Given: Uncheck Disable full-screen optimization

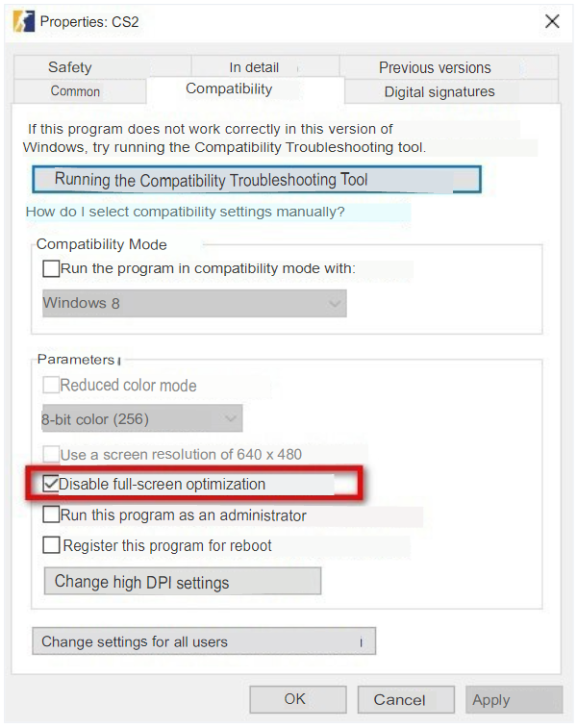Looking at the screenshot, I should [52, 484].
